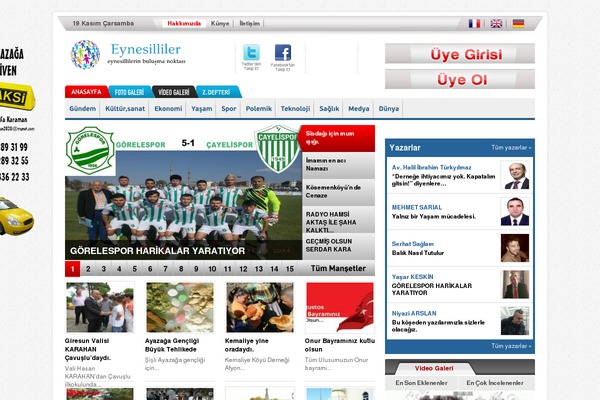Open Onur Bayramınız kutlu olsun thumbnail

tap(339, 307)
